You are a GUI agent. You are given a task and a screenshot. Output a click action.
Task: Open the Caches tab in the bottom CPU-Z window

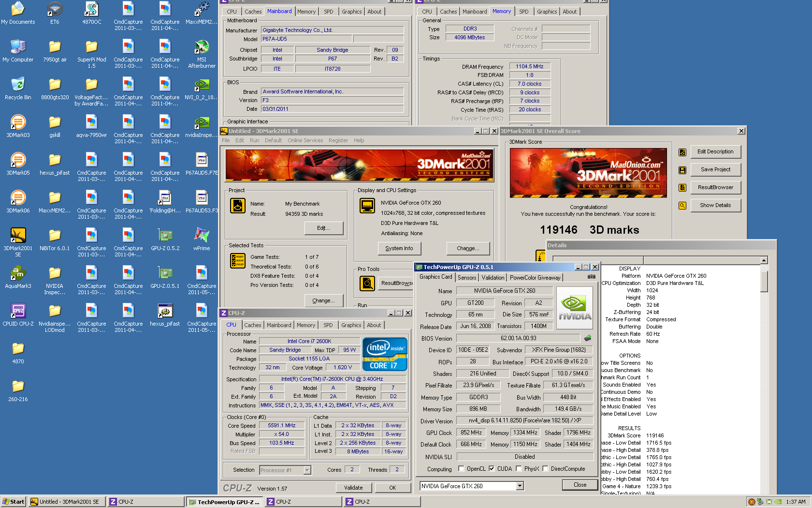coord(252,325)
